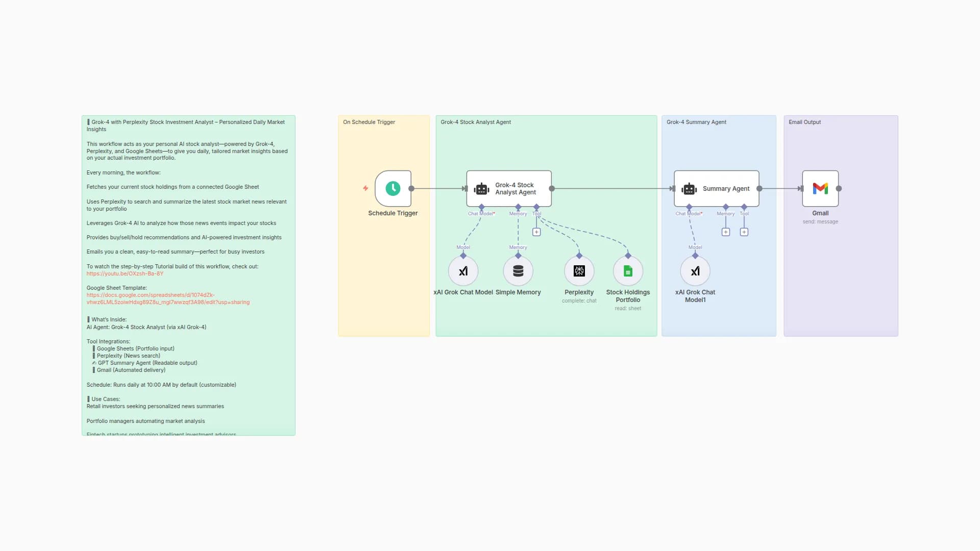
Task: Add memory via plus under Summary Agent
Action: [725, 232]
